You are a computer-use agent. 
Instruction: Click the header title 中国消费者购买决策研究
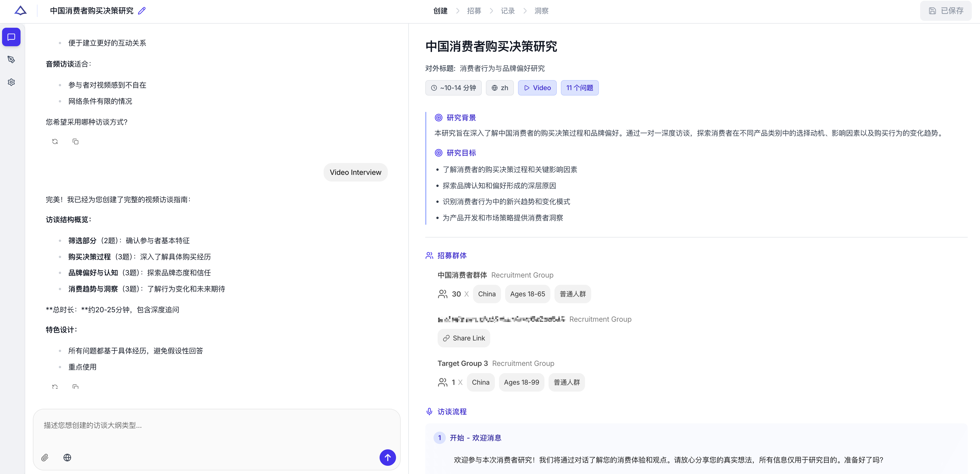[92, 11]
